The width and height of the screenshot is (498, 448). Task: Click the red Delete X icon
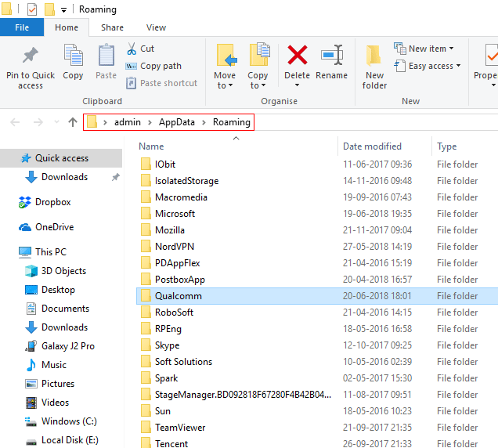click(298, 55)
